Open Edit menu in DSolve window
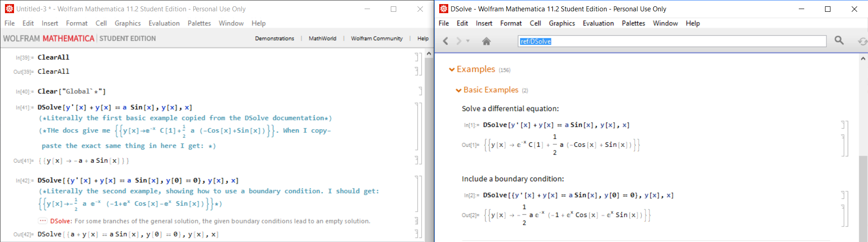Image resolution: width=868 pixels, height=242 pixels. pos(462,23)
